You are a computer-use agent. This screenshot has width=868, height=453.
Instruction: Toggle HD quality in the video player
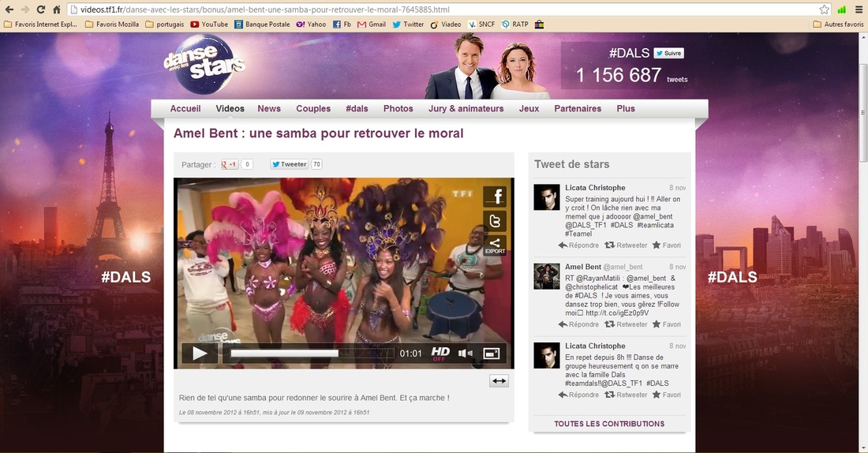(x=440, y=353)
